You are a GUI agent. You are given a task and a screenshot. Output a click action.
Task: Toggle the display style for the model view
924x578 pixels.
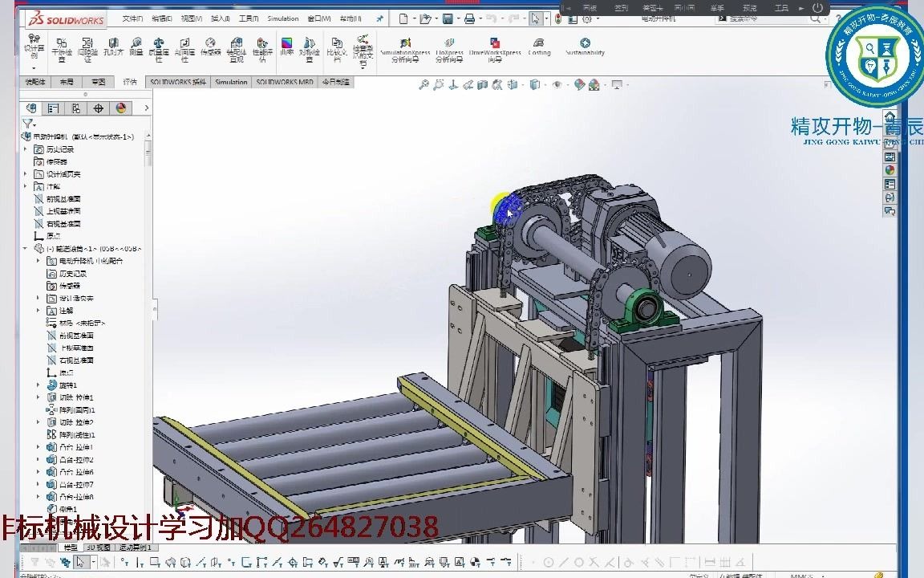pos(534,83)
